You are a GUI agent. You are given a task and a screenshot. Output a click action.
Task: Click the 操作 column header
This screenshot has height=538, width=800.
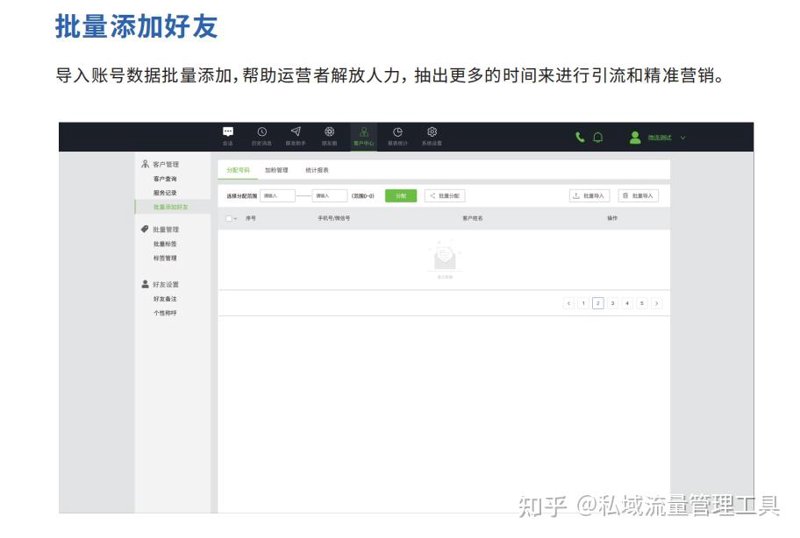click(x=612, y=218)
